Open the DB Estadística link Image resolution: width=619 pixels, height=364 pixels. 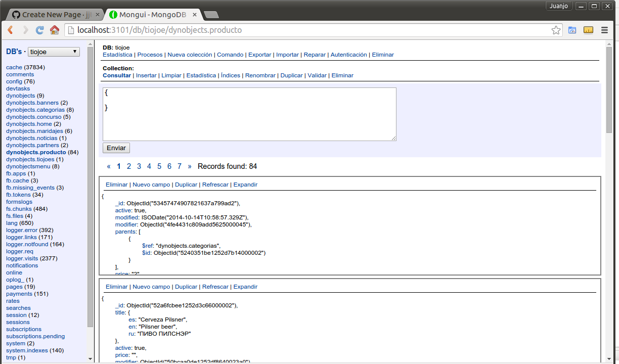118,55
